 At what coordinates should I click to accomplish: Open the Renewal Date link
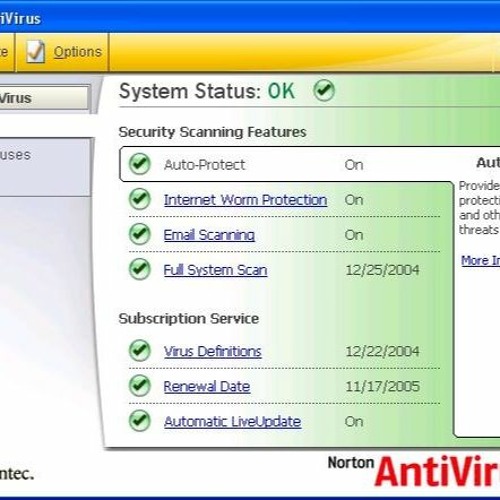(207, 387)
